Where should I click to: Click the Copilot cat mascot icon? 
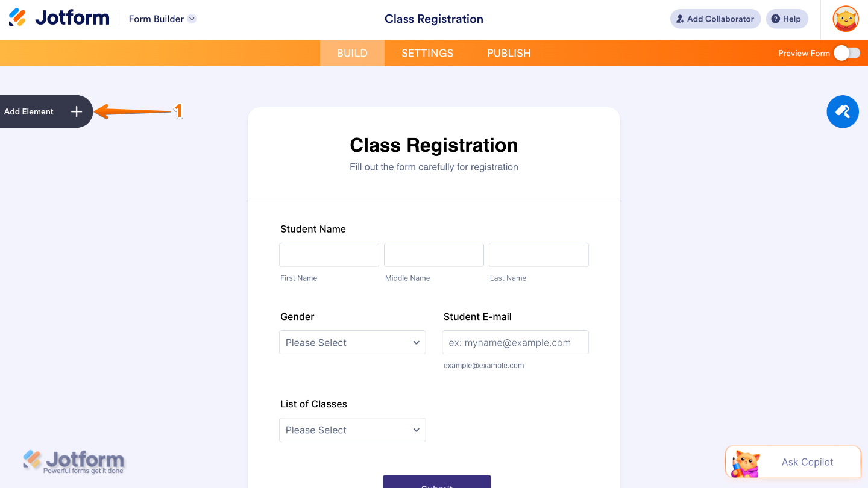coord(745,462)
